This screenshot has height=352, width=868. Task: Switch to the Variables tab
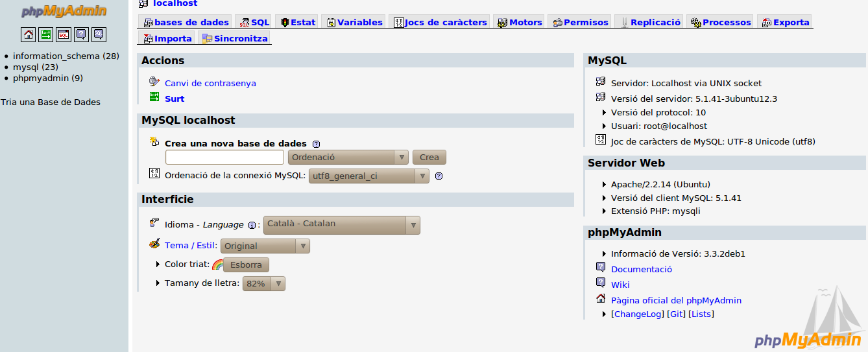coord(354,22)
